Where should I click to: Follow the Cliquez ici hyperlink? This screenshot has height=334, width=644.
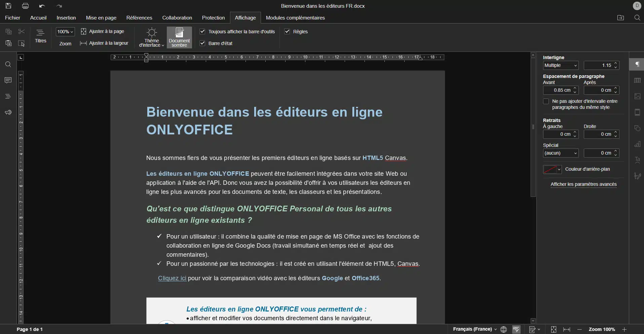(x=172, y=278)
